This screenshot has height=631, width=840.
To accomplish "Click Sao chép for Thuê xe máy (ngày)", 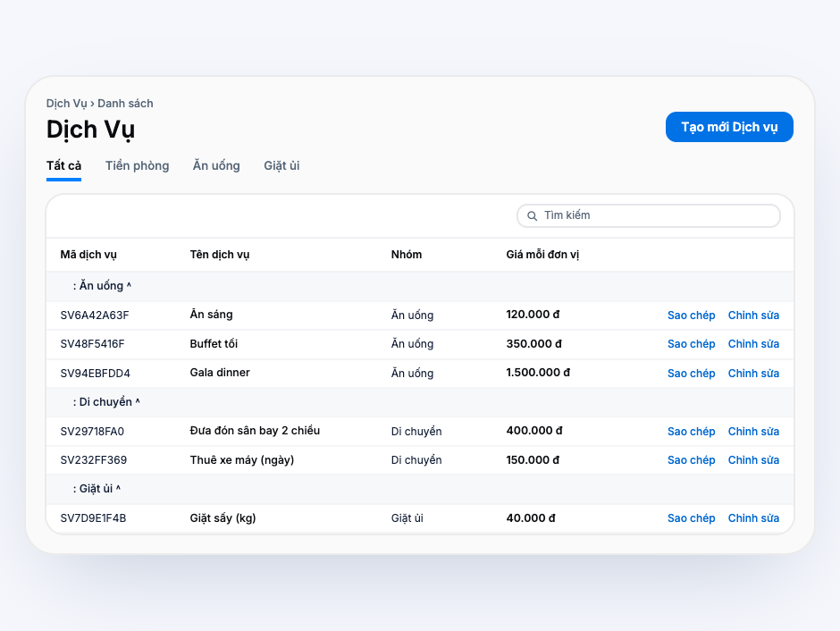I will pyautogui.click(x=691, y=460).
